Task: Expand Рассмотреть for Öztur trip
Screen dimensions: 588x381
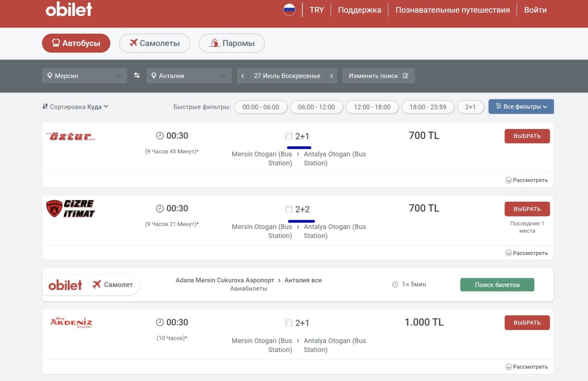Action: point(527,180)
